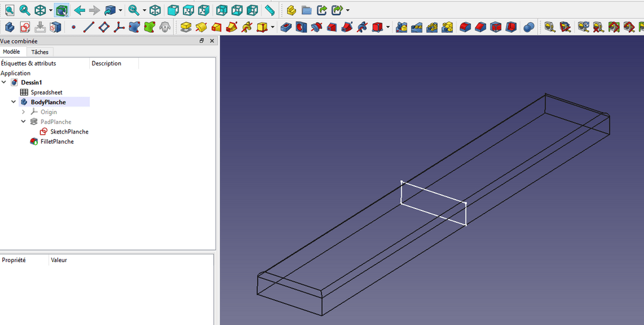
Task: Set the top view
Action: [x=189, y=10]
